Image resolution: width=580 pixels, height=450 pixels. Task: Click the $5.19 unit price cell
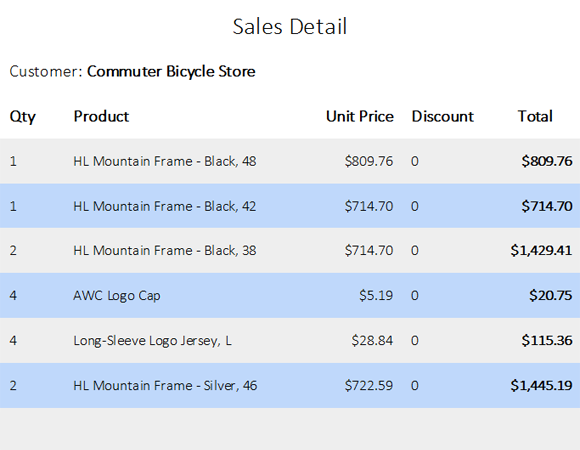pyautogui.click(x=376, y=295)
